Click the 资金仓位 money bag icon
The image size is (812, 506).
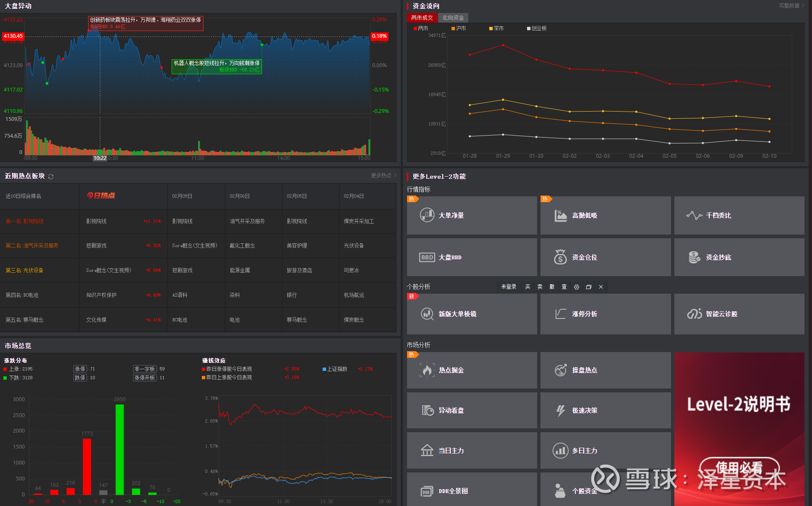click(560, 257)
